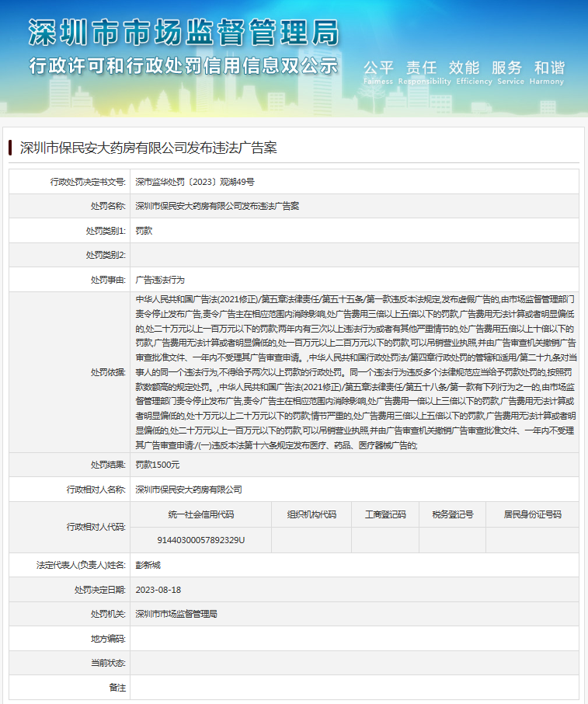Select the document number 深市监华处罚〔2023〕观湖49号
588x704 pixels.
[x=195, y=182]
